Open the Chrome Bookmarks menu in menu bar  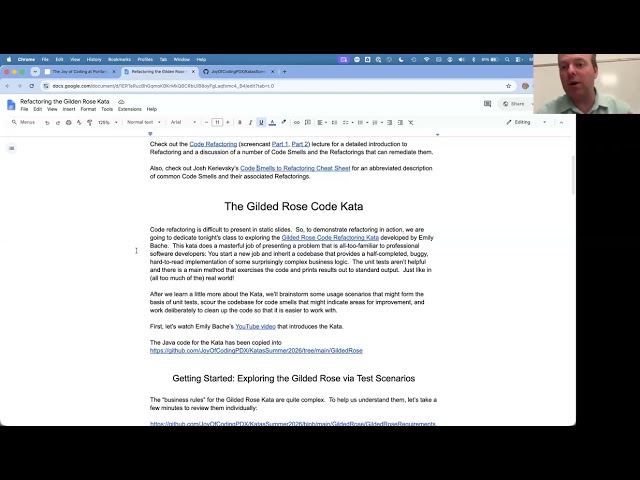119,60
